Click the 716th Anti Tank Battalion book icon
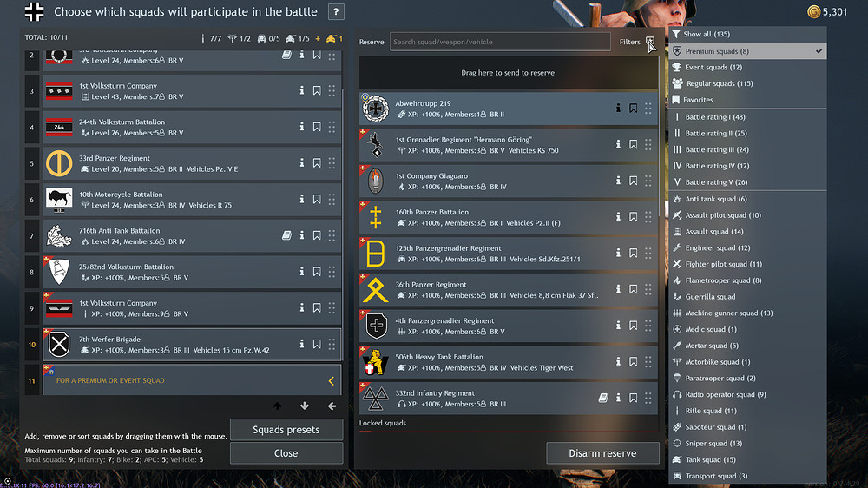868x488 pixels. click(286, 235)
